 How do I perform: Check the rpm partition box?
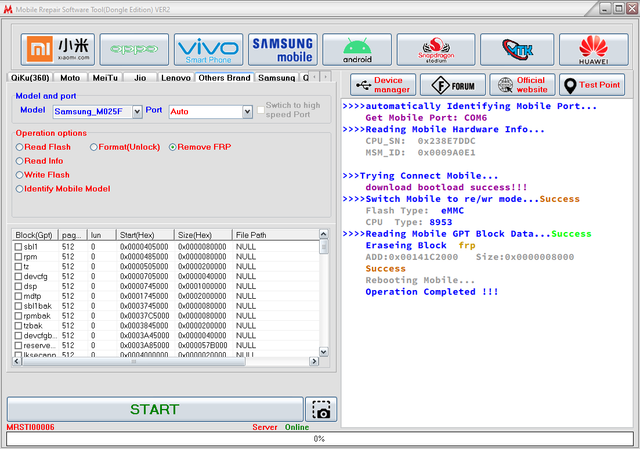(18, 257)
